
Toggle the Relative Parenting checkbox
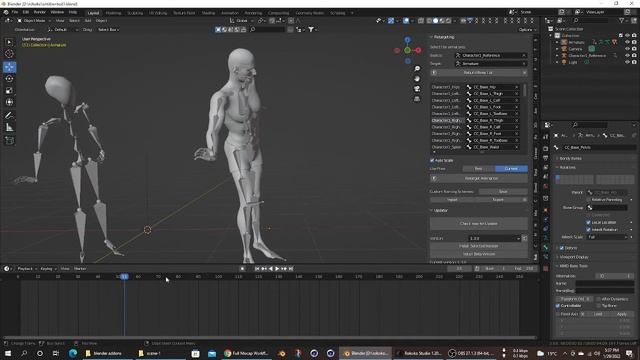pyautogui.click(x=589, y=200)
